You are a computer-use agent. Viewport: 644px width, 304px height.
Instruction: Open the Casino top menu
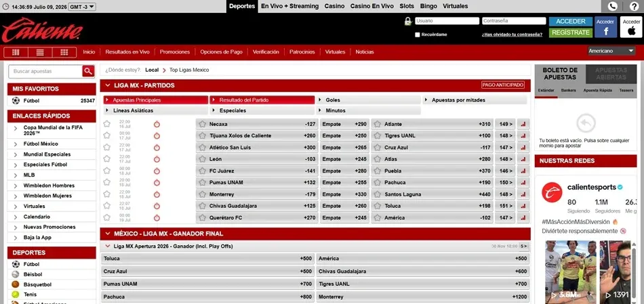coord(334,6)
